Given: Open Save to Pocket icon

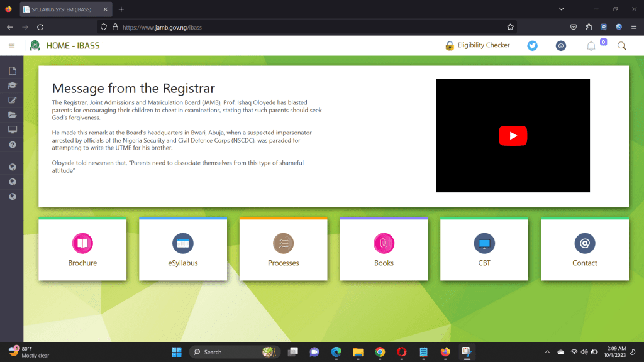Looking at the screenshot, I should (574, 27).
